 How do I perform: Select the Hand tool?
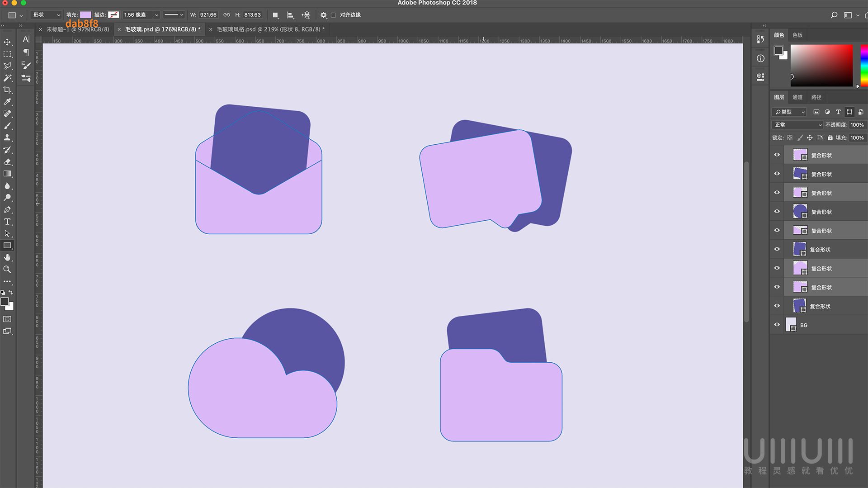(x=7, y=257)
